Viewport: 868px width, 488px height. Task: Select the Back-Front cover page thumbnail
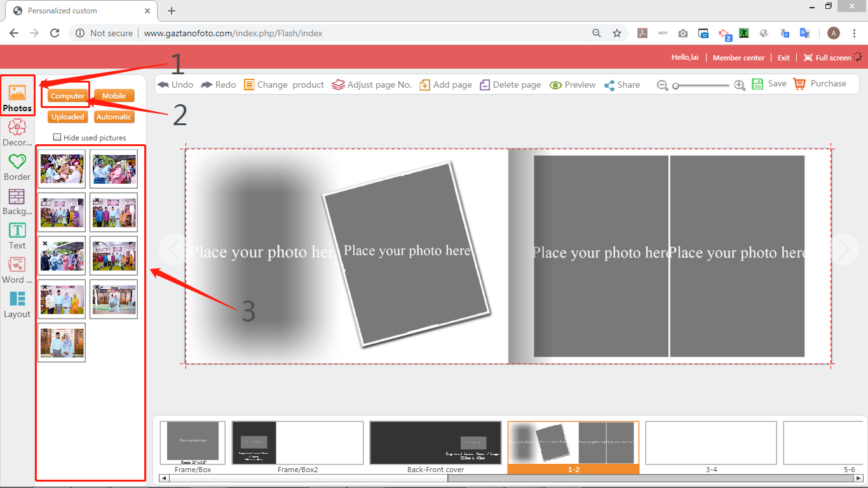tap(435, 443)
